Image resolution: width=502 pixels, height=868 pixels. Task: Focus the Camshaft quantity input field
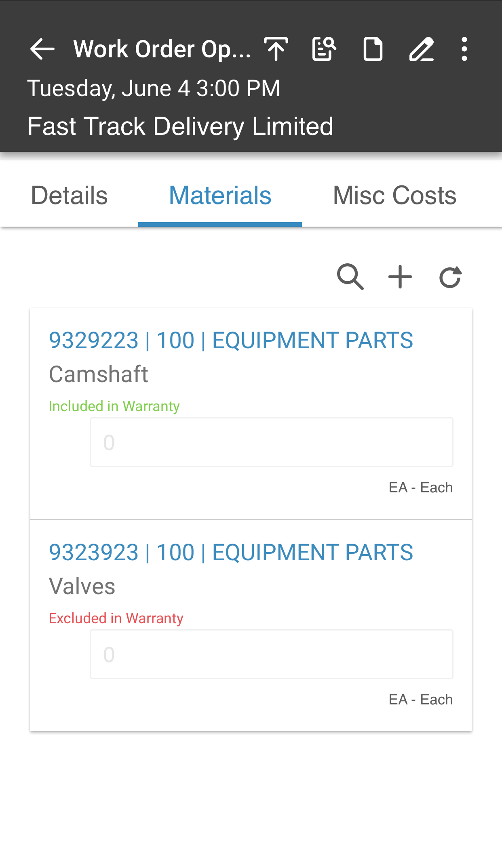tap(272, 442)
